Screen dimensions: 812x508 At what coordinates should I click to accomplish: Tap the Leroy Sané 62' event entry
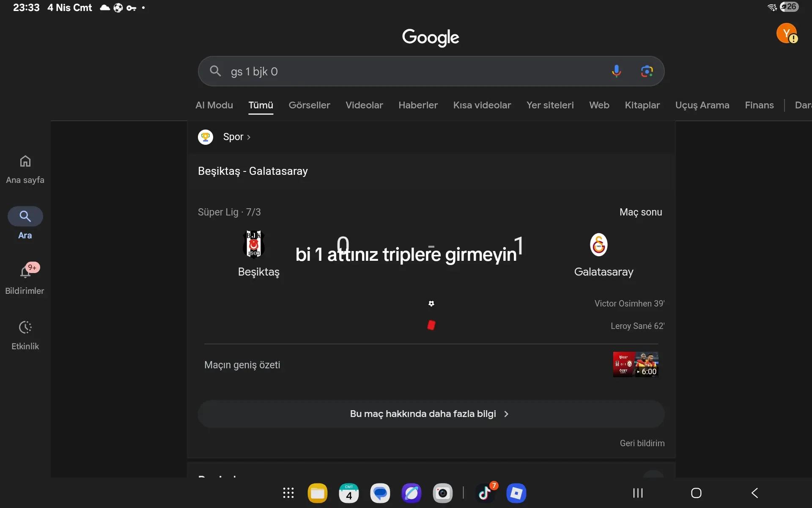(x=637, y=326)
